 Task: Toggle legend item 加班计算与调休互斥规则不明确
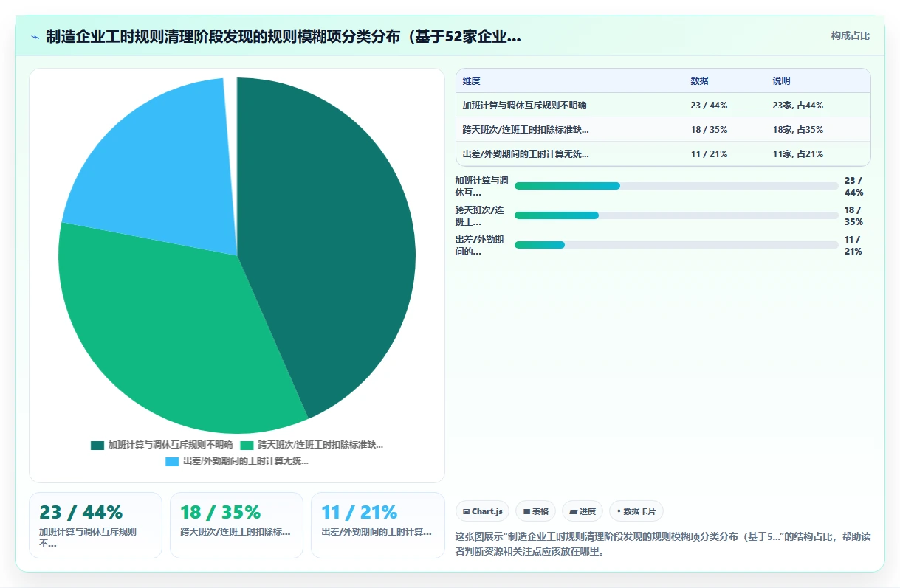162,445
